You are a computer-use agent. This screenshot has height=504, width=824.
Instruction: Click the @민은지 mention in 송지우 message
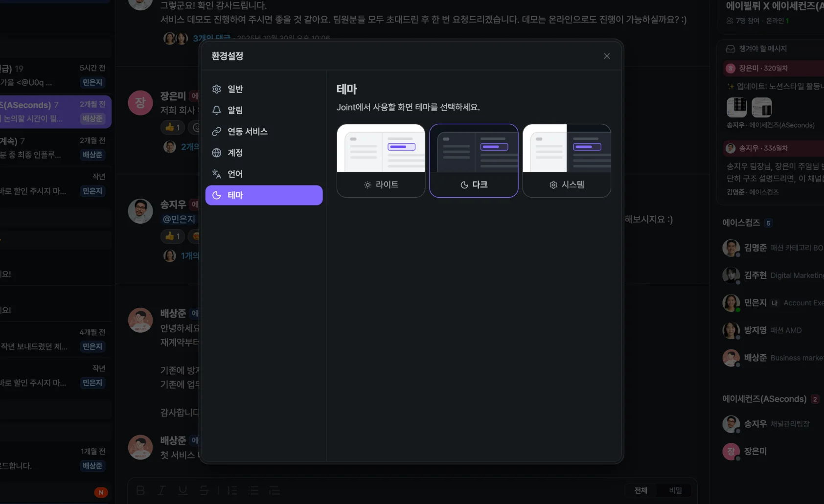tap(179, 219)
